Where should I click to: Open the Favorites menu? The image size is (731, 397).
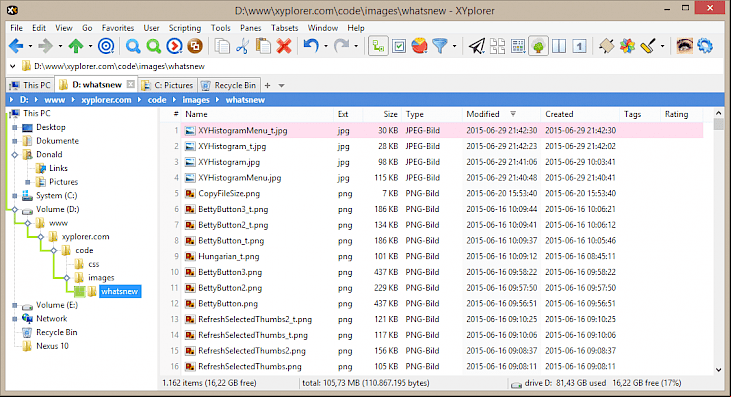click(117, 28)
